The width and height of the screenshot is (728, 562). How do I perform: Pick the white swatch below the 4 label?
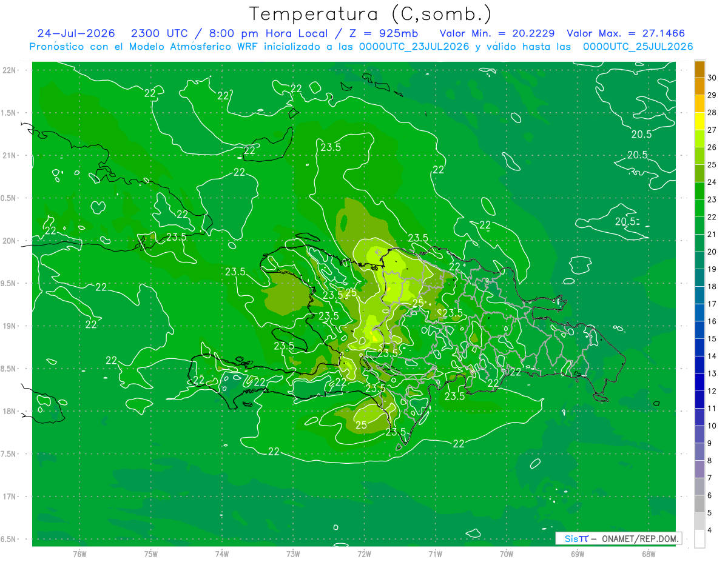699,539
